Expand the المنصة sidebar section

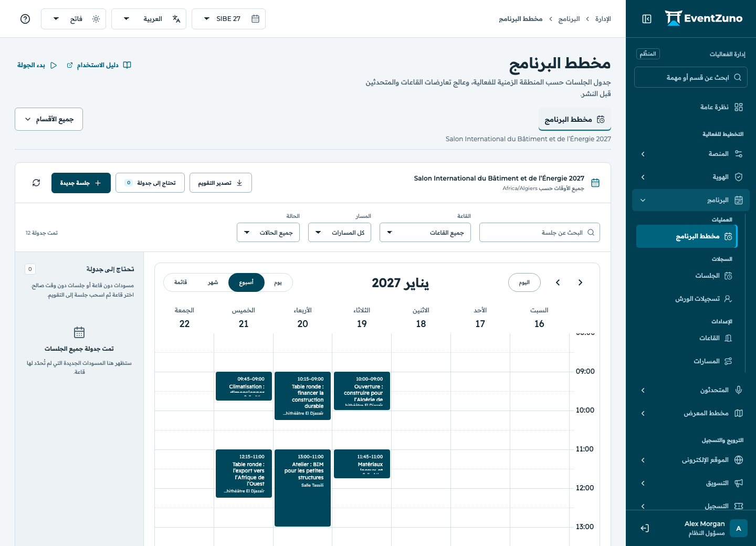coord(691,154)
